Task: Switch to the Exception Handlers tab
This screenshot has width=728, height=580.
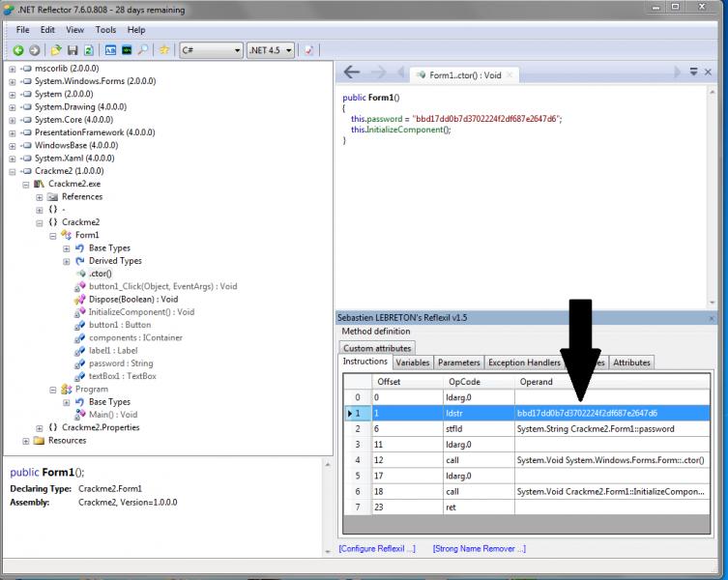Action: click(x=524, y=362)
